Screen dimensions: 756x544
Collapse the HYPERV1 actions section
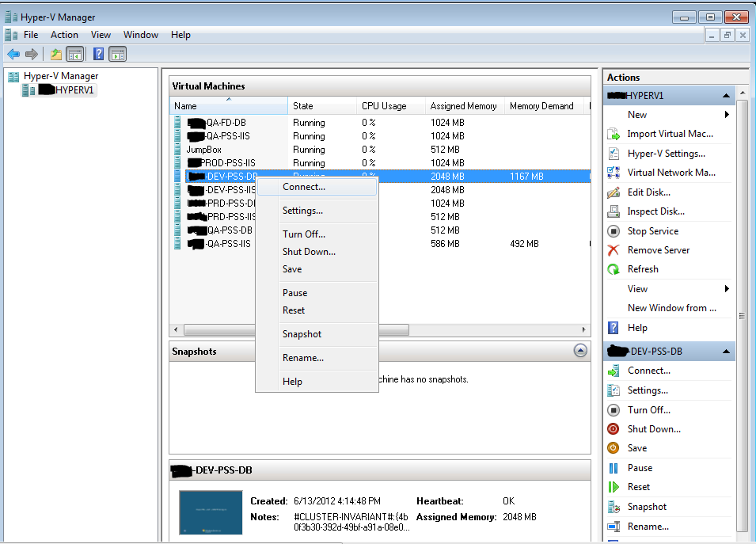click(726, 96)
